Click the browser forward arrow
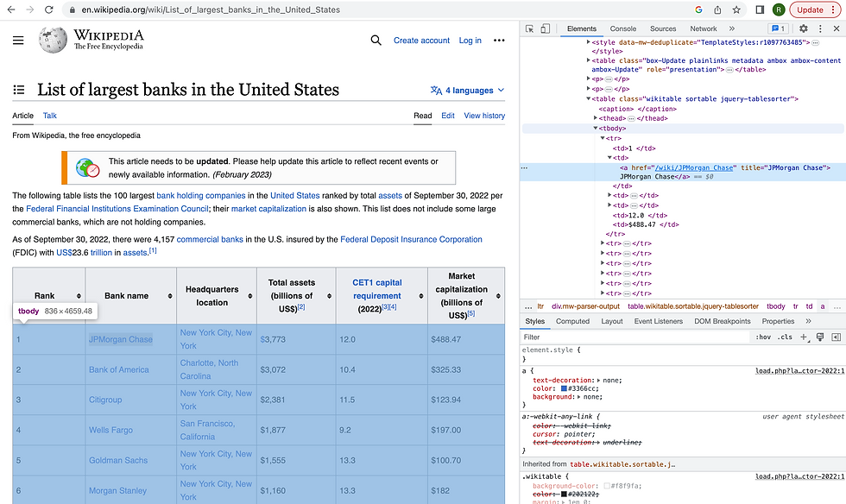This screenshot has height=504, width=846. click(29, 9)
